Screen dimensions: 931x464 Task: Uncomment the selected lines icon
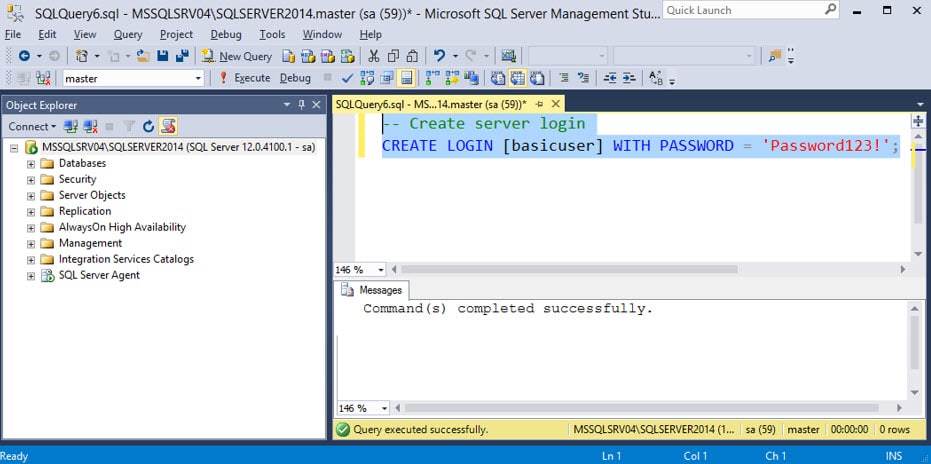584,77
